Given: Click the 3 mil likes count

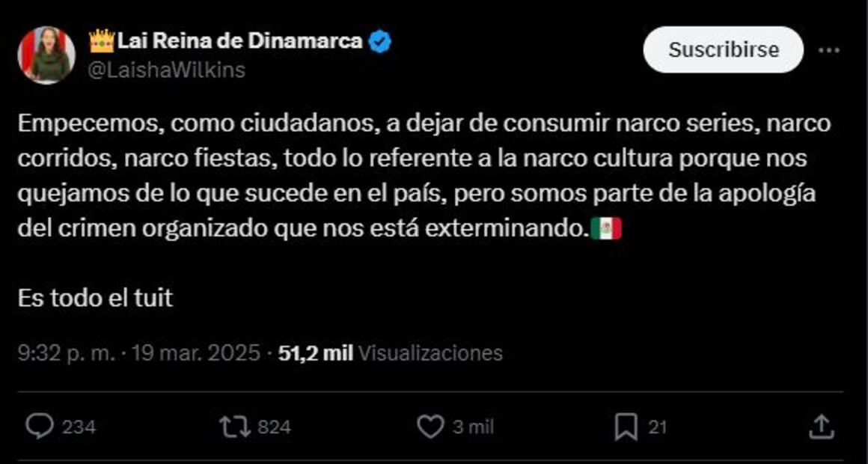Looking at the screenshot, I should pos(474,427).
